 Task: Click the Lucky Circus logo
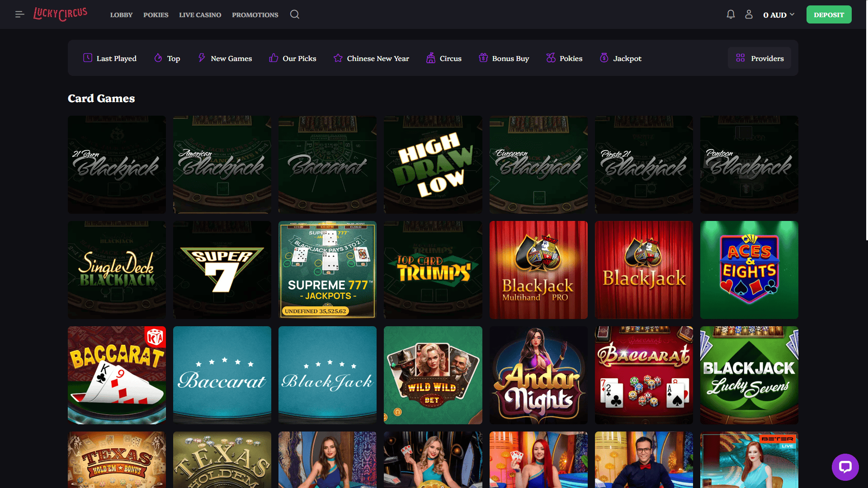[x=60, y=14]
